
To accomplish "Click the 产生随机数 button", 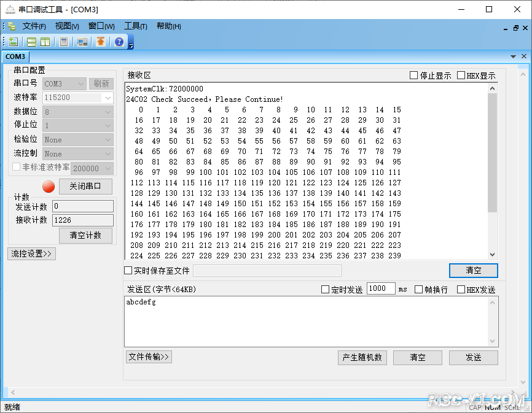I will 362,358.
